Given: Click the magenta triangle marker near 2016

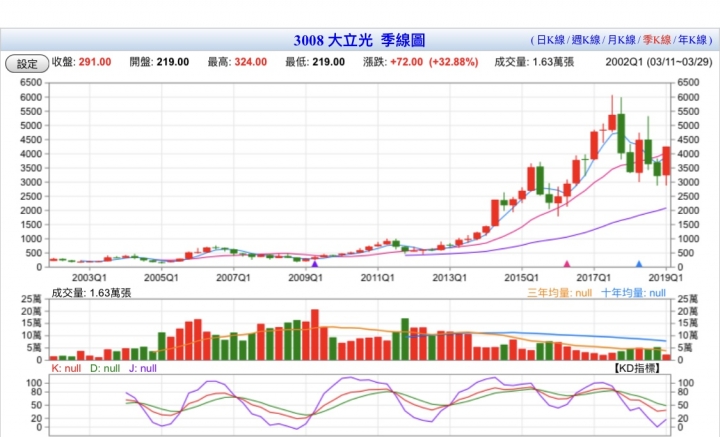Looking at the screenshot, I should coord(567,264).
